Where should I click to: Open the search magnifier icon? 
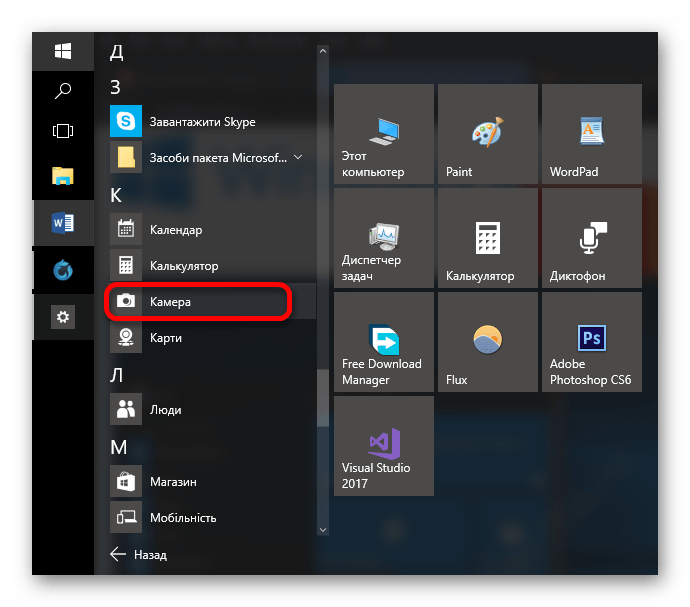(63, 91)
